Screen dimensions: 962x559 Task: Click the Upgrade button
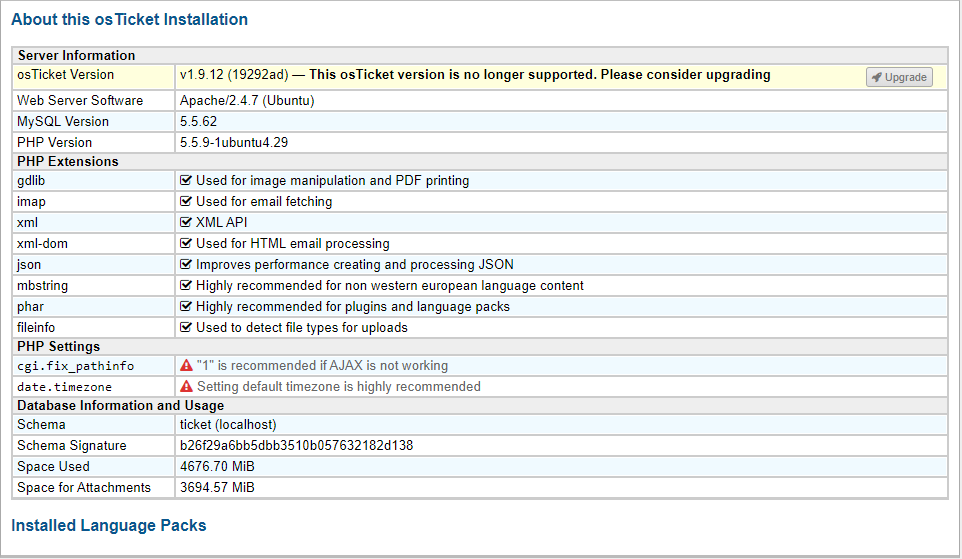(899, 77)
